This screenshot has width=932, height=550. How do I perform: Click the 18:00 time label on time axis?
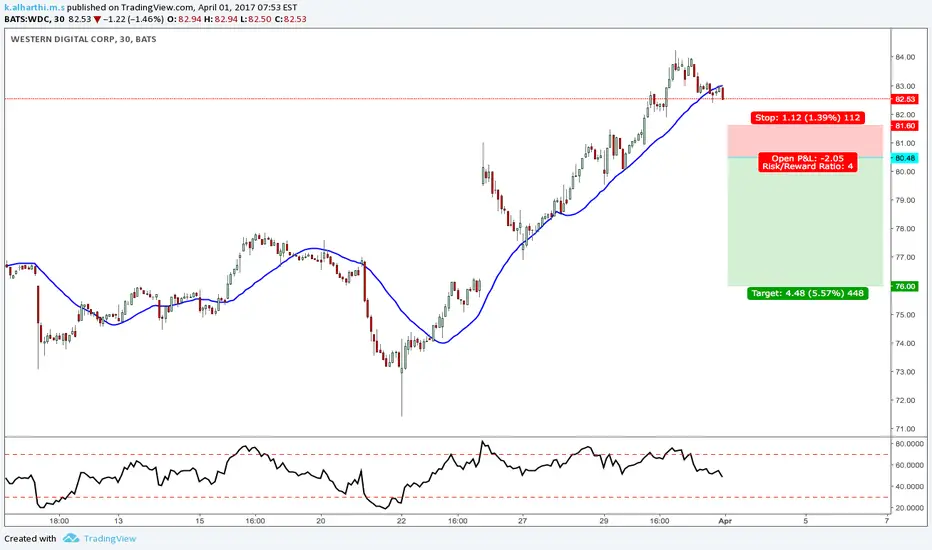click(x=59, y=521)
